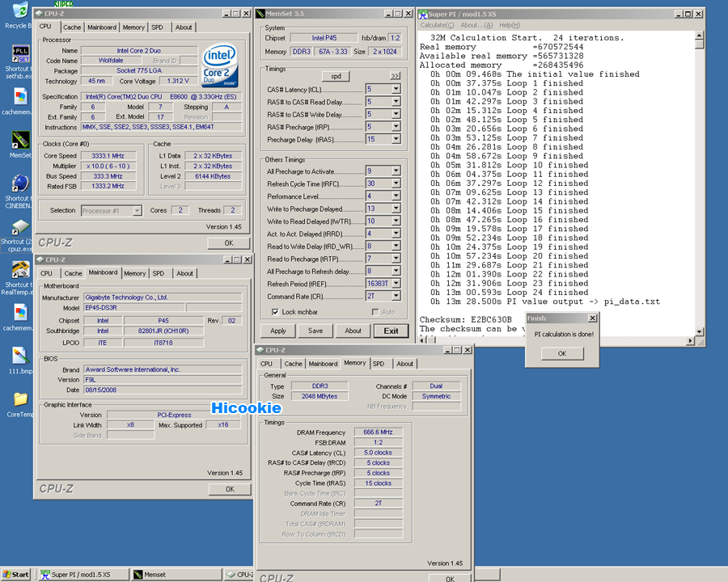
Task: Open the RAS# to CAS# Read Delay dropdown
Action: click(x=396, y=102)
